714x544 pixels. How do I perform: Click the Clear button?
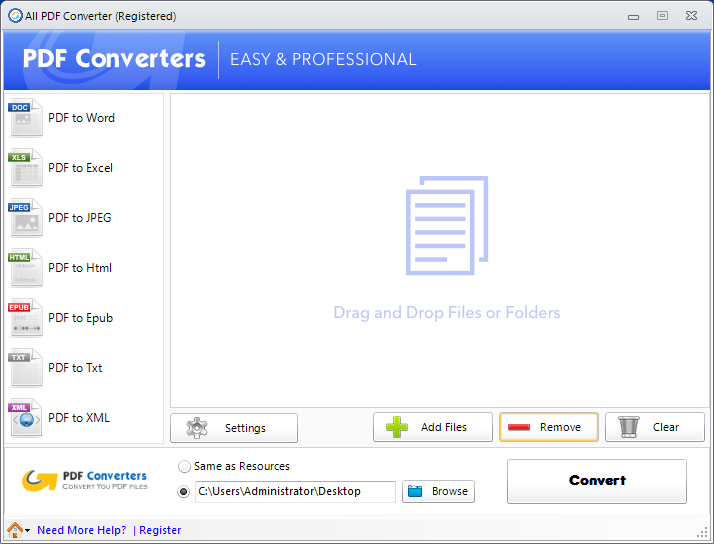[x=655, y=427]
